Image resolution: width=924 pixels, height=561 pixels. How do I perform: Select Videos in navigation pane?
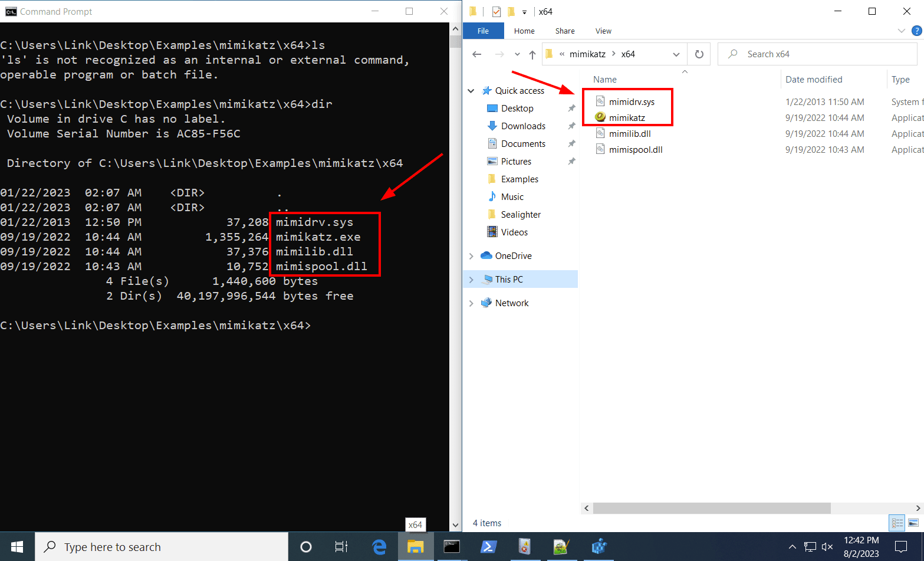pos(514,232)
